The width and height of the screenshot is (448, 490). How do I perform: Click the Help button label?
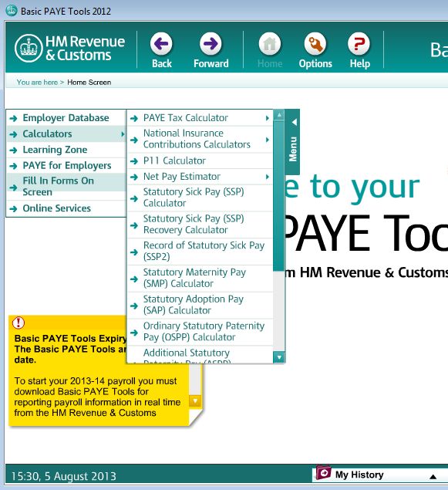coord(359,64)
